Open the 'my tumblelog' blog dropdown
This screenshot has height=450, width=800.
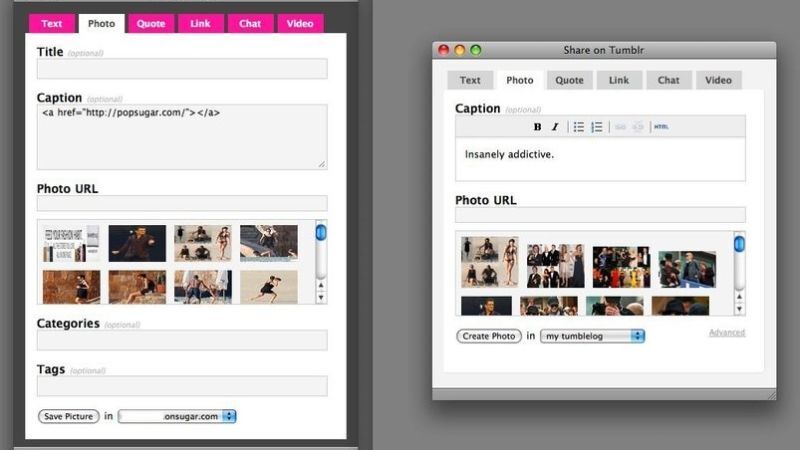tap(592, 336)
